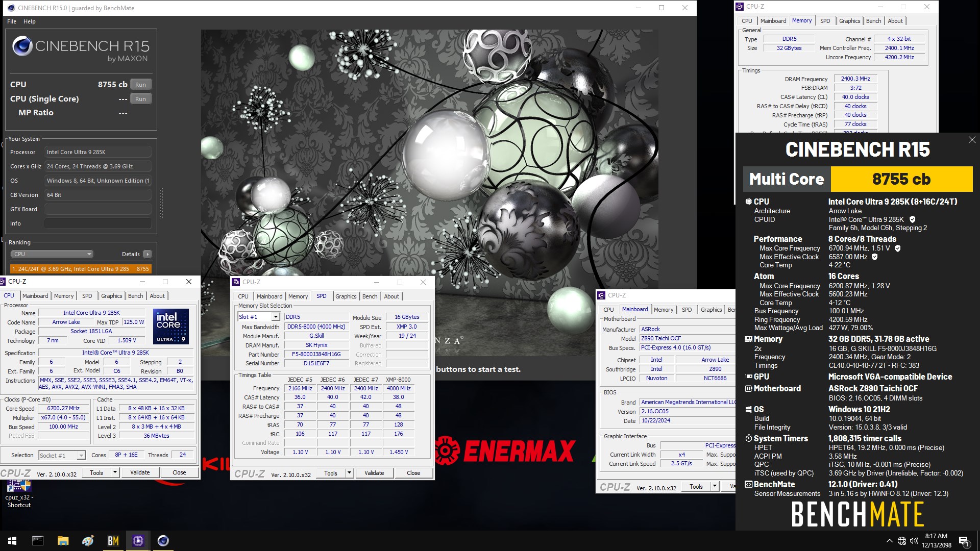Open the Ranking CPU dropdown
980x551 pixels.
coord(52,254)
